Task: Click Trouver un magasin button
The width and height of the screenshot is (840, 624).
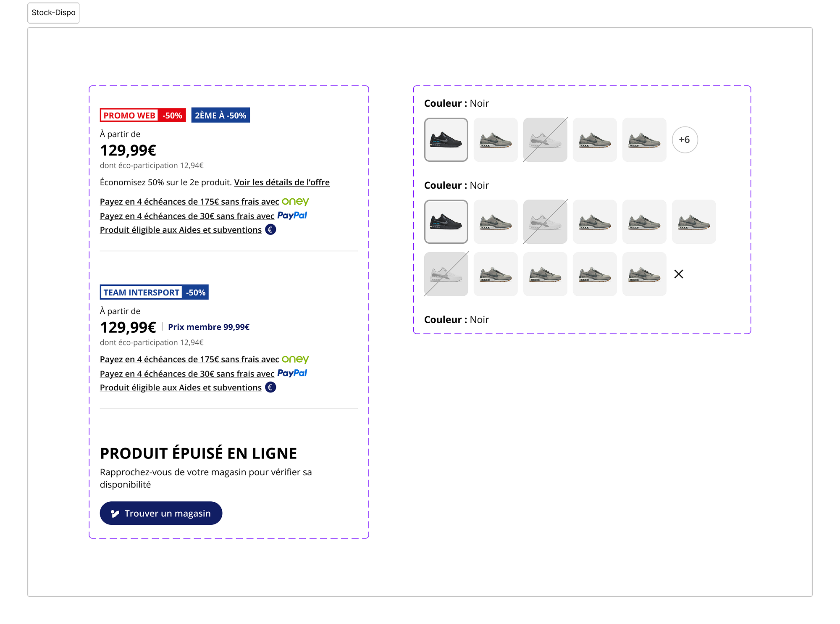Action: click(x=161, y=513)
